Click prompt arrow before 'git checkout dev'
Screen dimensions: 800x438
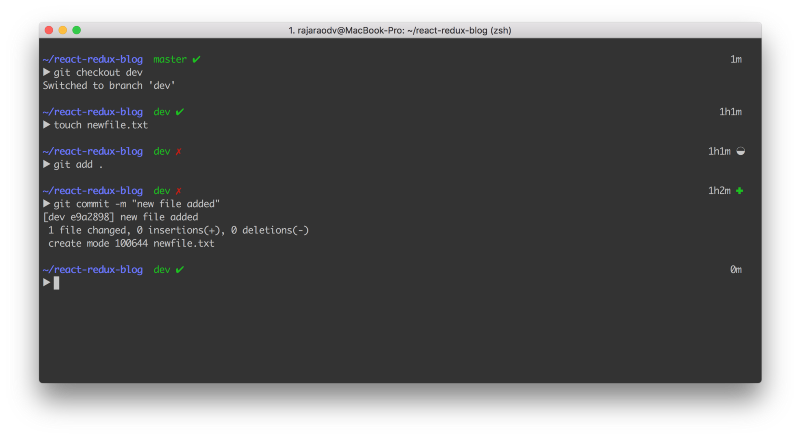(x=46, y=72)
